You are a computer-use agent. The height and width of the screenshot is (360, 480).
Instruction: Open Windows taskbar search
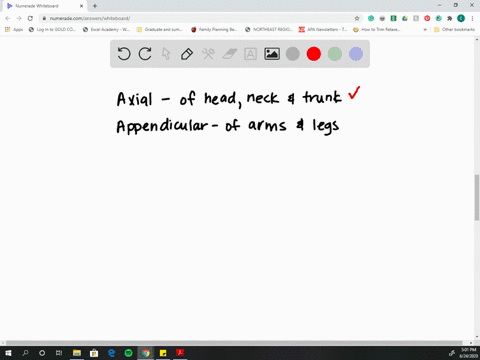click(25, 353)
